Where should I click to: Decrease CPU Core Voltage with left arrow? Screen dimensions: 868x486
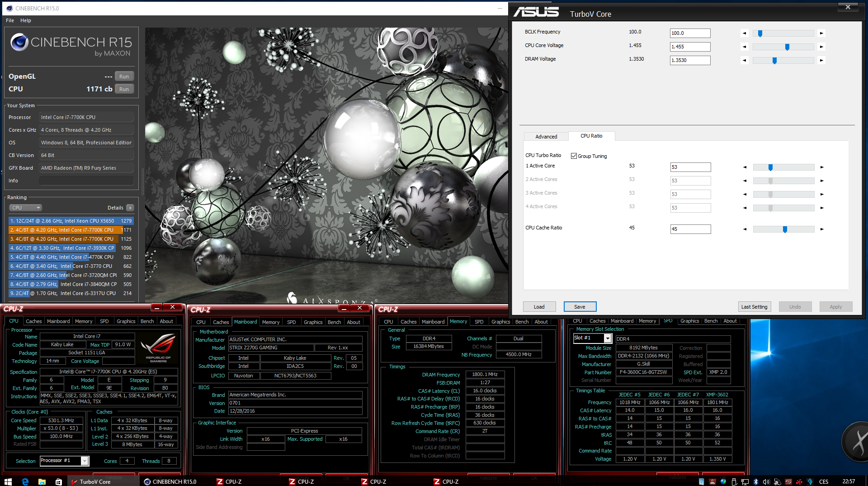[745, 47]
